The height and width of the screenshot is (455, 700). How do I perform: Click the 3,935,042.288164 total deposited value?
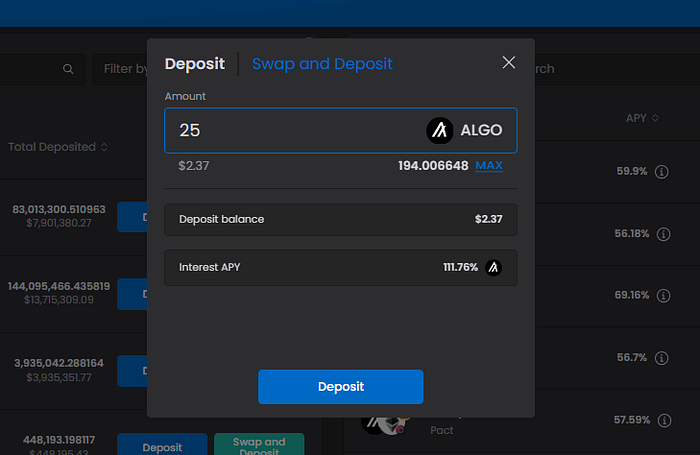59,363
